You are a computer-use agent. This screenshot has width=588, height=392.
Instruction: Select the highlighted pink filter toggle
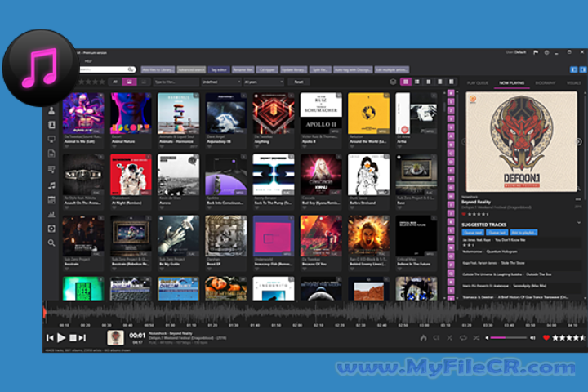coord(129,82)
